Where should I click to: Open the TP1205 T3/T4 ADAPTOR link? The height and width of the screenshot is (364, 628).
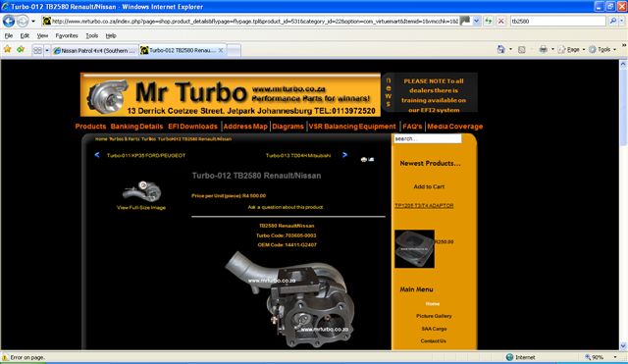pos(424,205)
